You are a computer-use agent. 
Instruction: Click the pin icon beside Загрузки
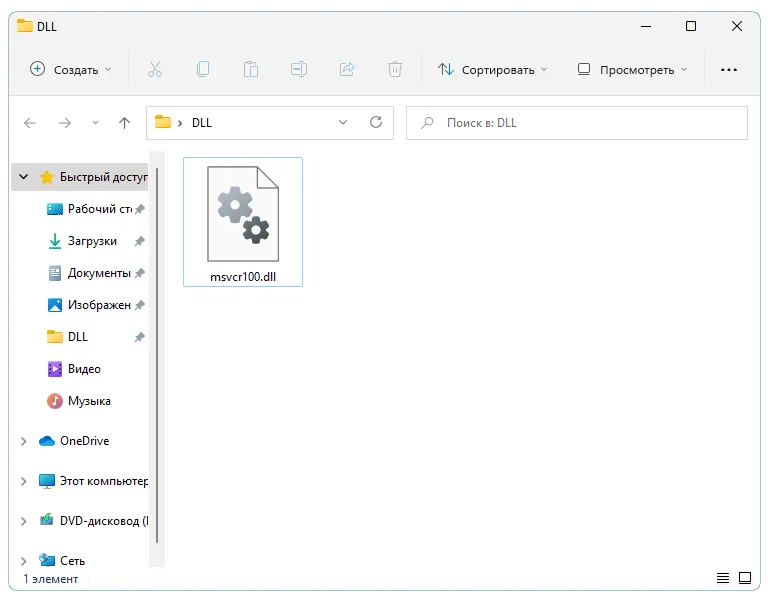click(x=140, y=241)
